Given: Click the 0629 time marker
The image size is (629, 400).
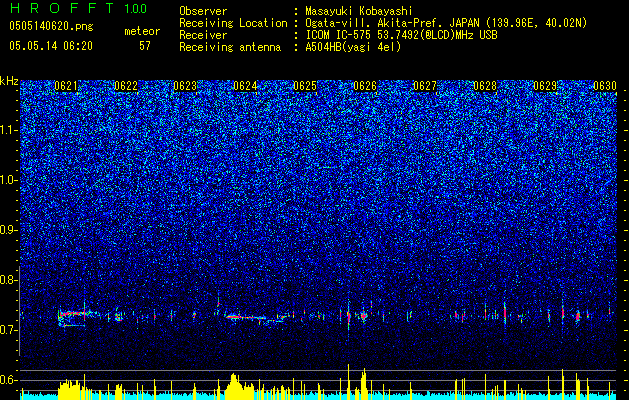Looking at the screenshot, I should point(545,86).
